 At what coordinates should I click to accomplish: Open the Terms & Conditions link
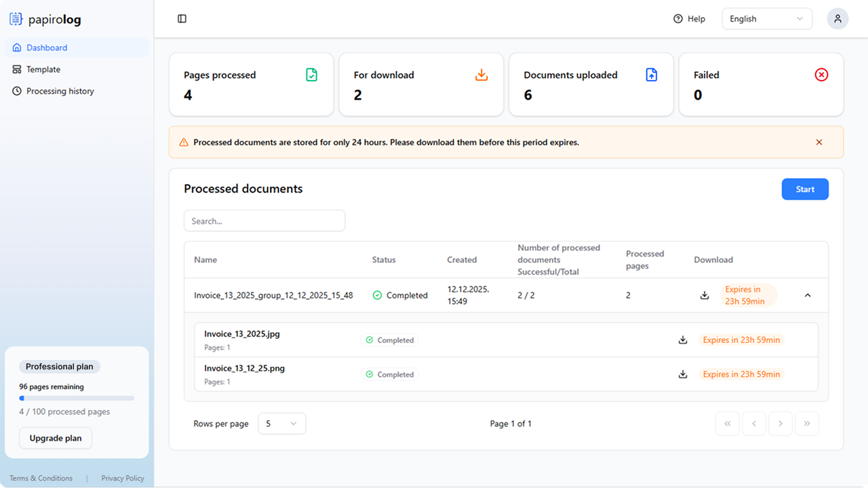click(41, 479)
